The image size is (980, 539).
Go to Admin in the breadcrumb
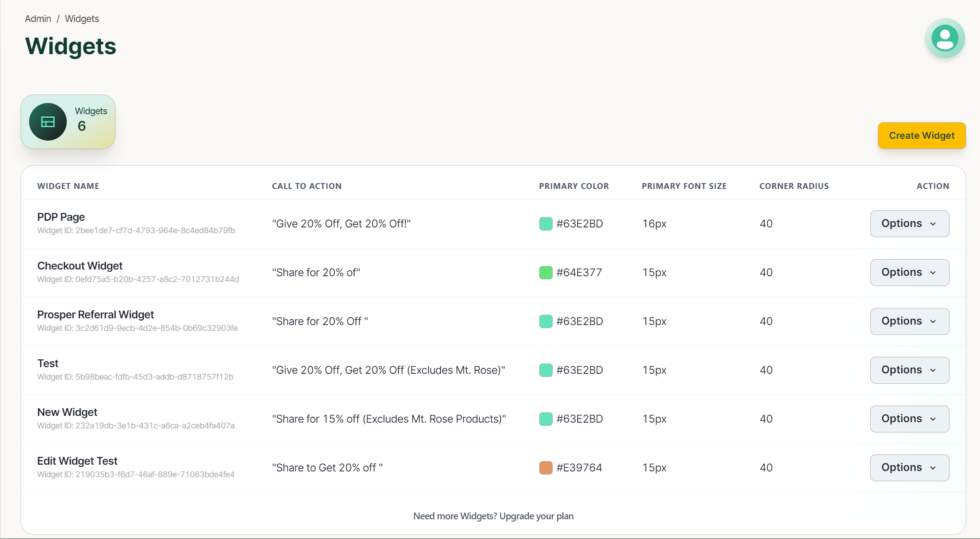point(38,19)
